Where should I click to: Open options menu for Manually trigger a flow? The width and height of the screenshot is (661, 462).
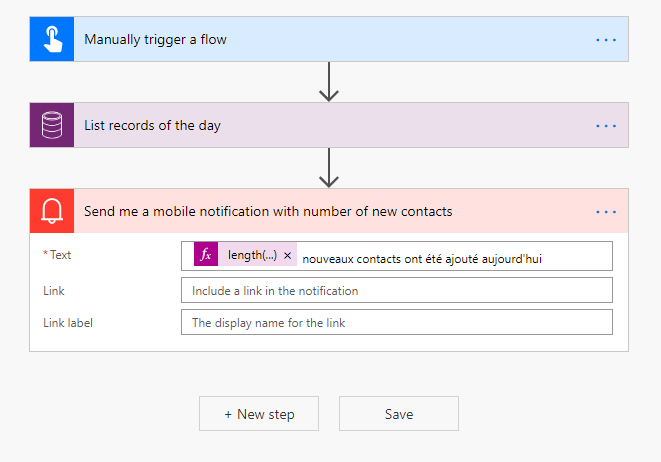(x=606, y=39)
